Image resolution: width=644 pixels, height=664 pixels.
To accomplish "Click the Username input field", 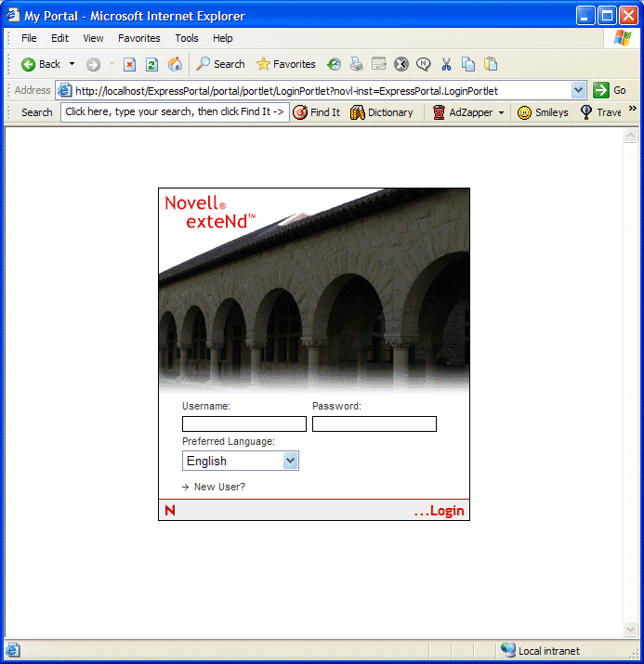I will 244,423.
